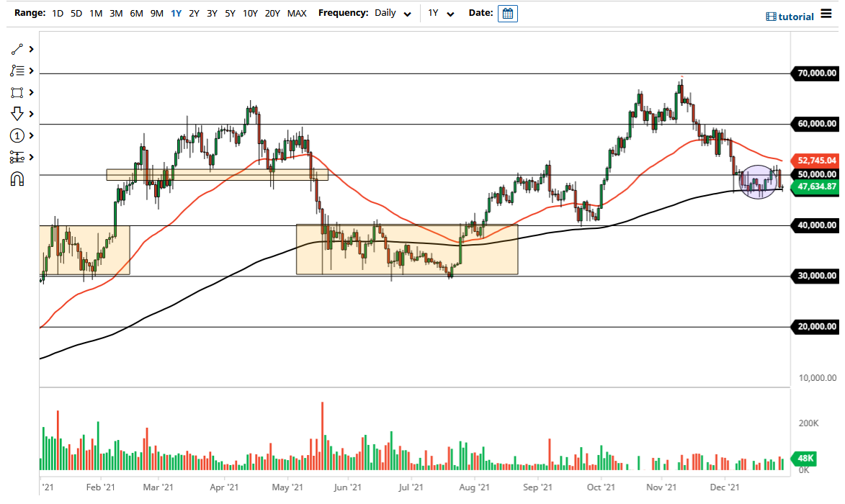Select the trend line drawing tool
Screen dimensions: 845x504
tap(17, 50)
